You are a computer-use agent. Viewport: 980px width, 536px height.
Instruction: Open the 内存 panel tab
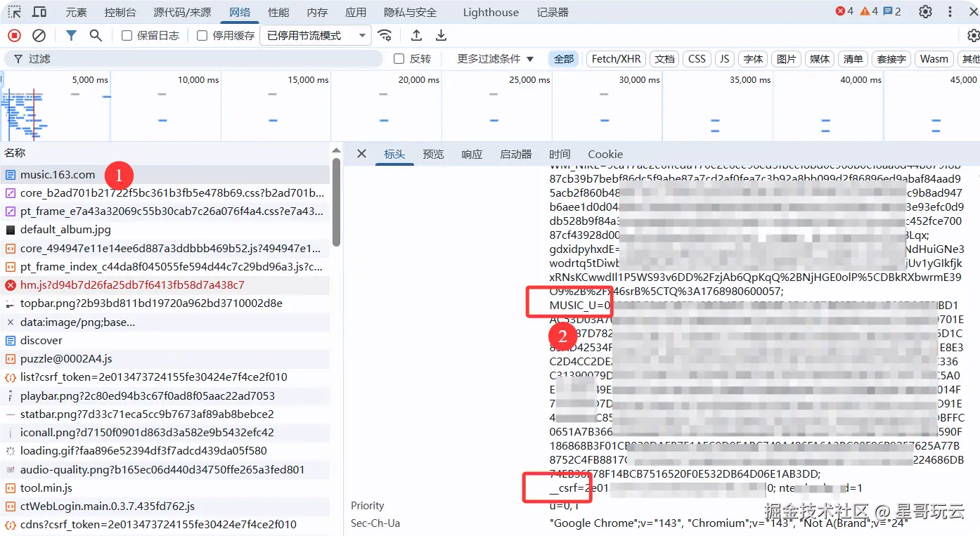tap(317, 12)
